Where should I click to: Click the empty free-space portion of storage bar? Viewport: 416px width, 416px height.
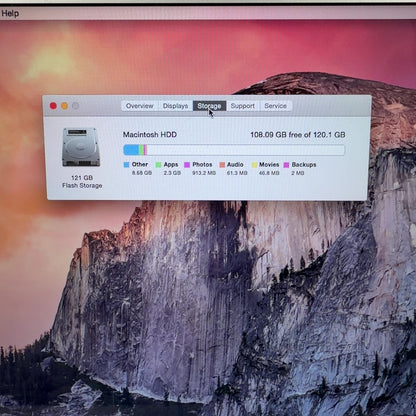point(246,150)
